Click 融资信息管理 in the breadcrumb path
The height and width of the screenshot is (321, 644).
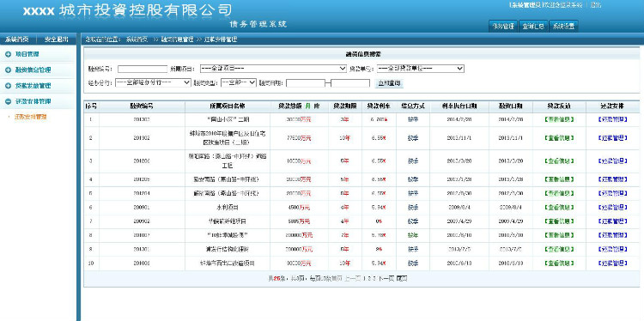(x=177, y=39)
